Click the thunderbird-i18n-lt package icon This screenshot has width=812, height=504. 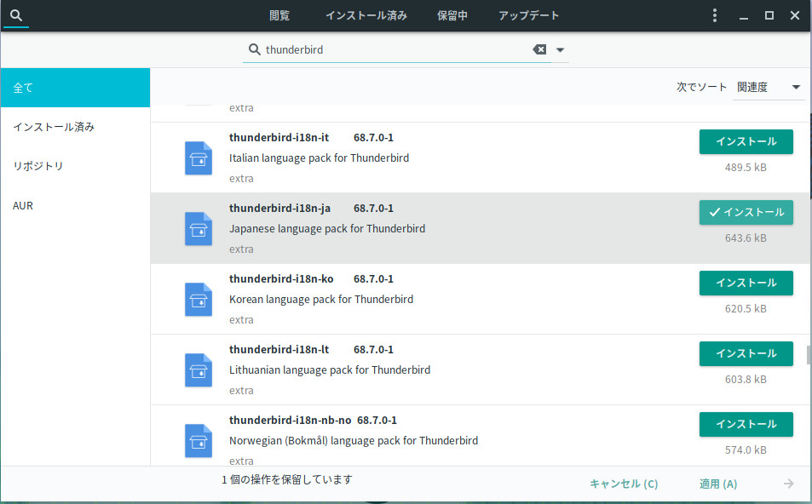click(x=199, y=370)
